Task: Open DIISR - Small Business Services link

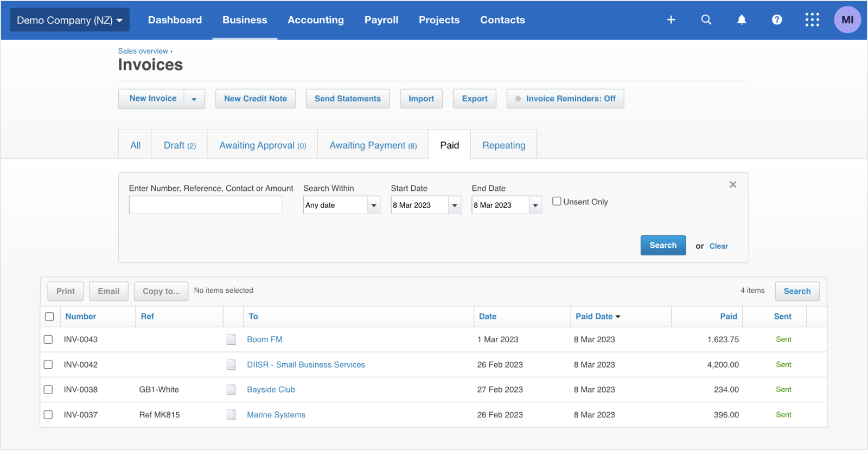Action: click(306, 365)
